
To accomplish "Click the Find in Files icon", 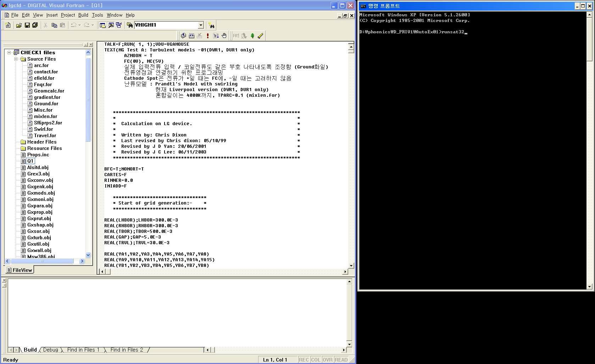I will coord(130,25).
